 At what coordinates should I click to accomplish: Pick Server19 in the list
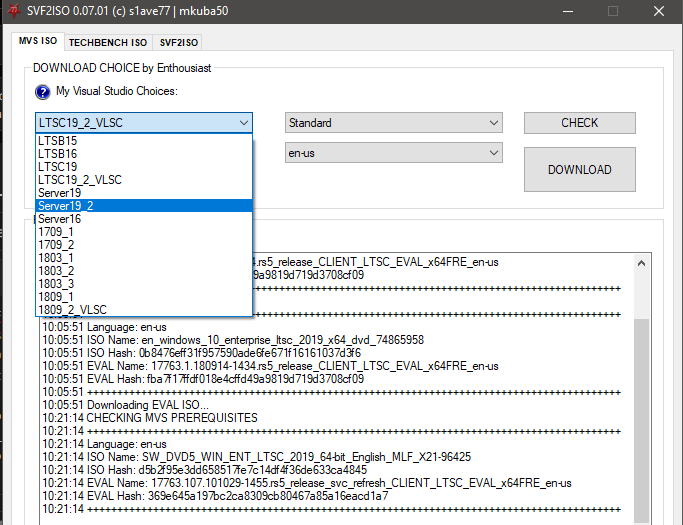(144, 193)
